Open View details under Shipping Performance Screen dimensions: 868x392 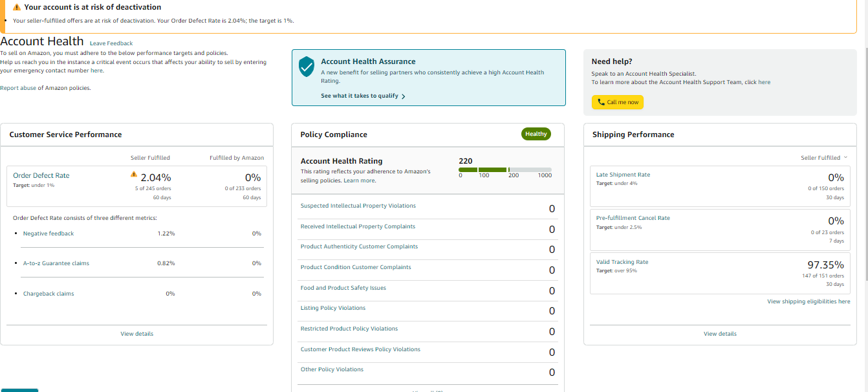tap(720, 334)
